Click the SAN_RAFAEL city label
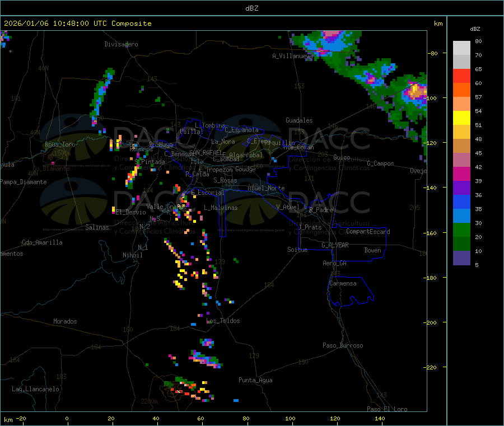This screenshot has height=426, width=504. pos(206,152)
